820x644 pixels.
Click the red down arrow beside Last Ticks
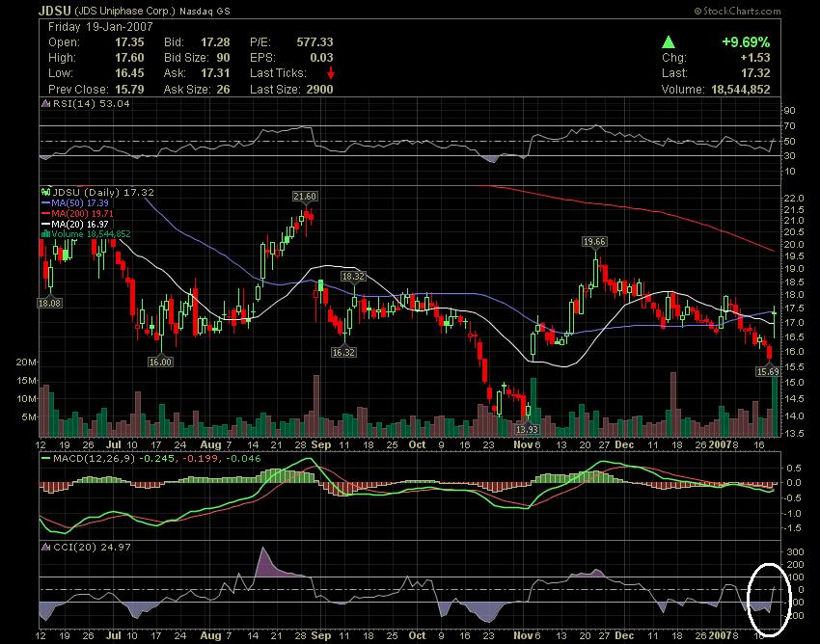(331, 73)
